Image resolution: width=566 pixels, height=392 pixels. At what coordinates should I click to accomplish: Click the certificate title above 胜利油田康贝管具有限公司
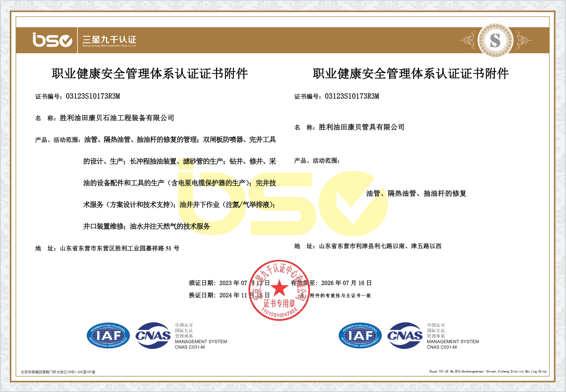411,73
